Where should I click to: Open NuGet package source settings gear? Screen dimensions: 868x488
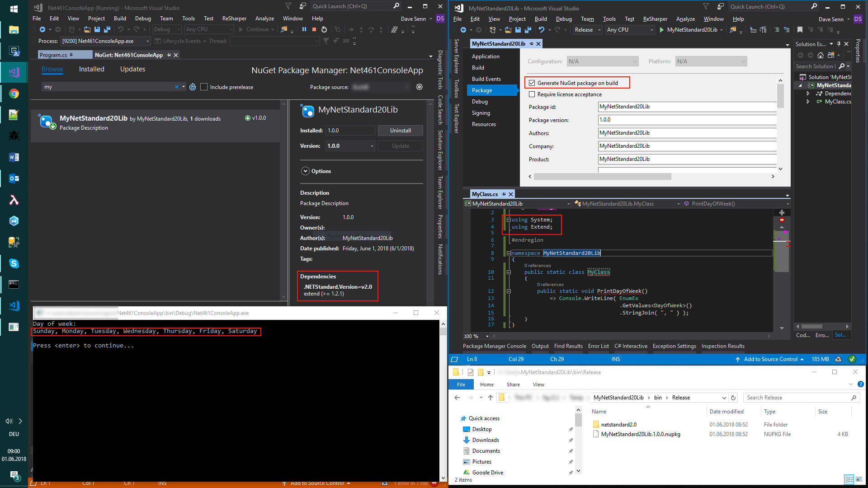420,87
